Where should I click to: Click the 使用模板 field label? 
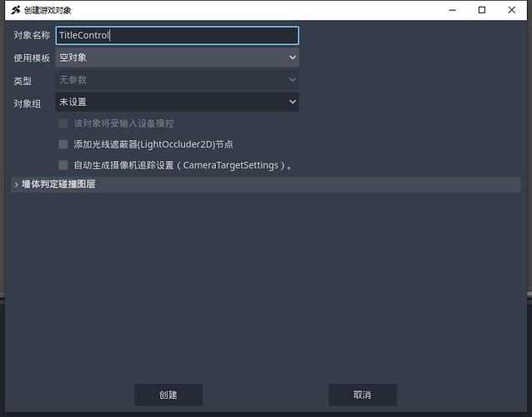tap(32, 58)
